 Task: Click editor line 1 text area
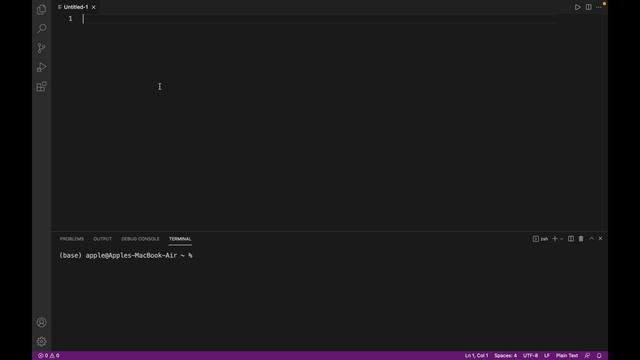[x=318, y=19]
